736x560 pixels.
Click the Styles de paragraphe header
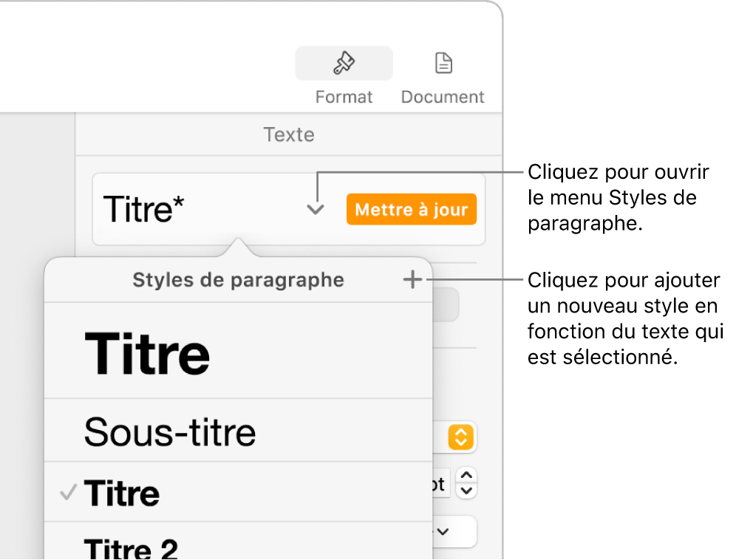pyautogui.click(x=238, y=280)
